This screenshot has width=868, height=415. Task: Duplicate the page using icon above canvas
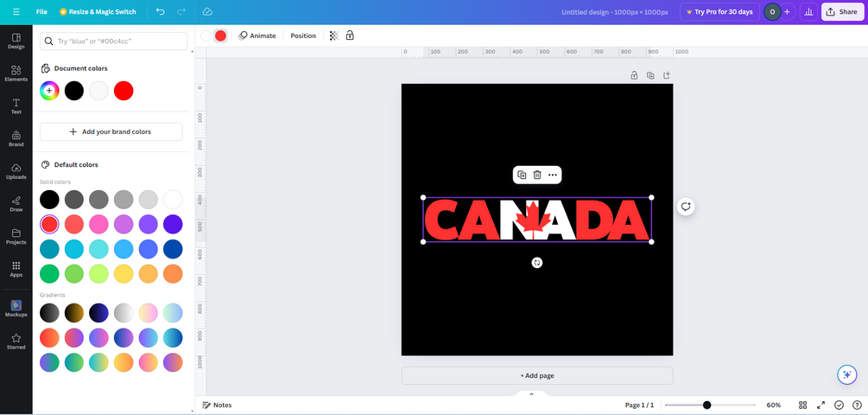click(650, 75)
